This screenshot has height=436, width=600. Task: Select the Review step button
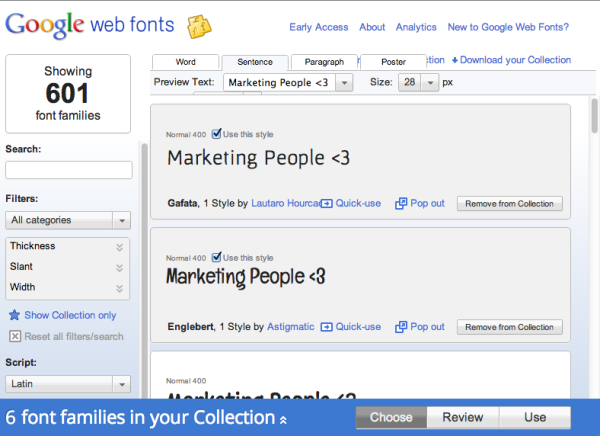pyautogui.click(x=463, y=417)
